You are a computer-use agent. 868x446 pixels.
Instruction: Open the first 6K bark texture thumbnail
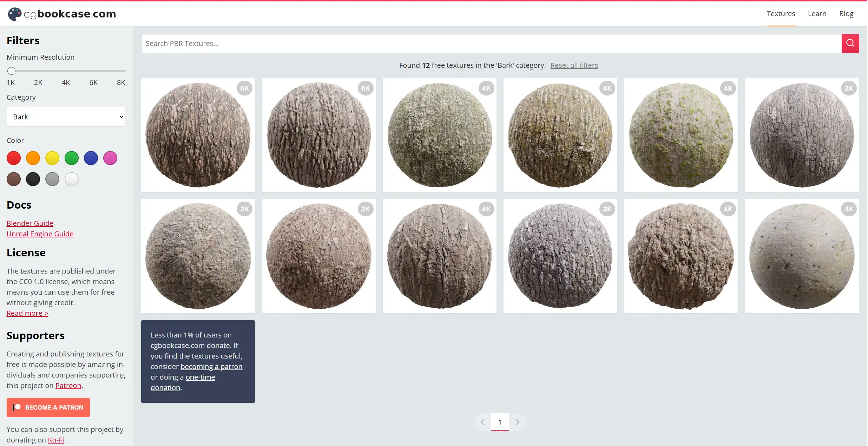pos(198,135)
